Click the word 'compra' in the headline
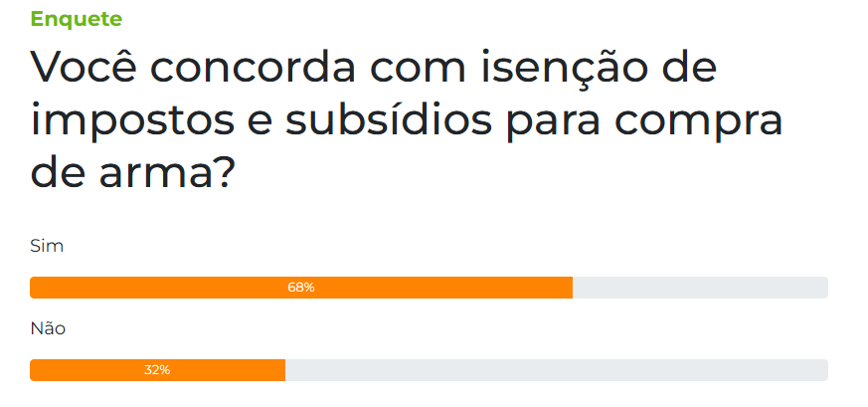The height and width of the screenshot is (407, 868). [699, 123]
